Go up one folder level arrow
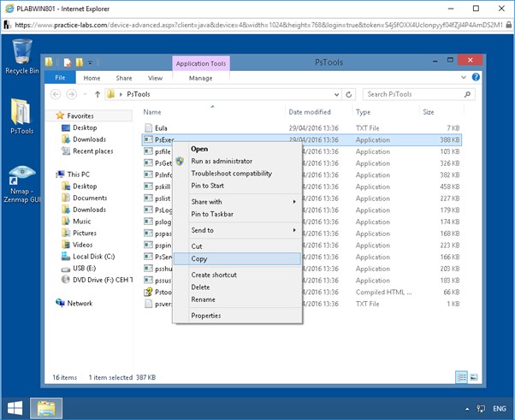 (98, 94)
